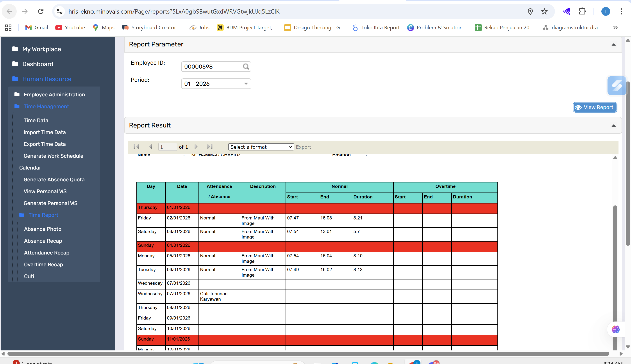Collapse the Report Result panel

point(613,126)
